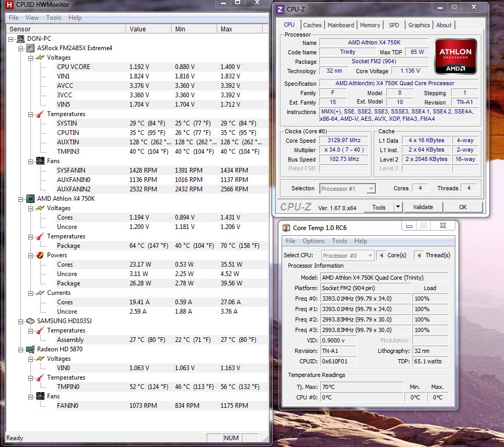This screenshot has height=447, width=504.
Task: Click the Temperatures icon under Radeon HD 5870
Action: (40, 377)
